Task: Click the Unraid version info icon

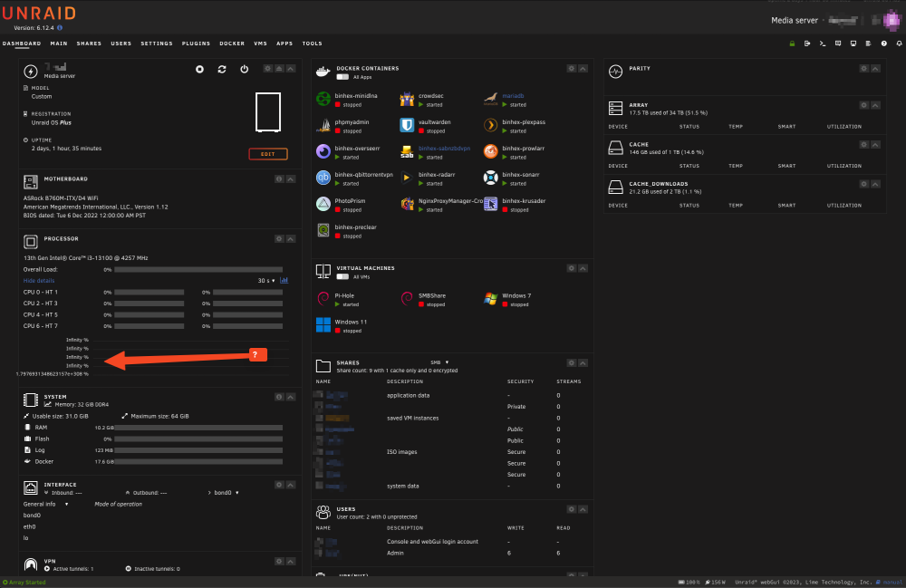Action: 60,28
